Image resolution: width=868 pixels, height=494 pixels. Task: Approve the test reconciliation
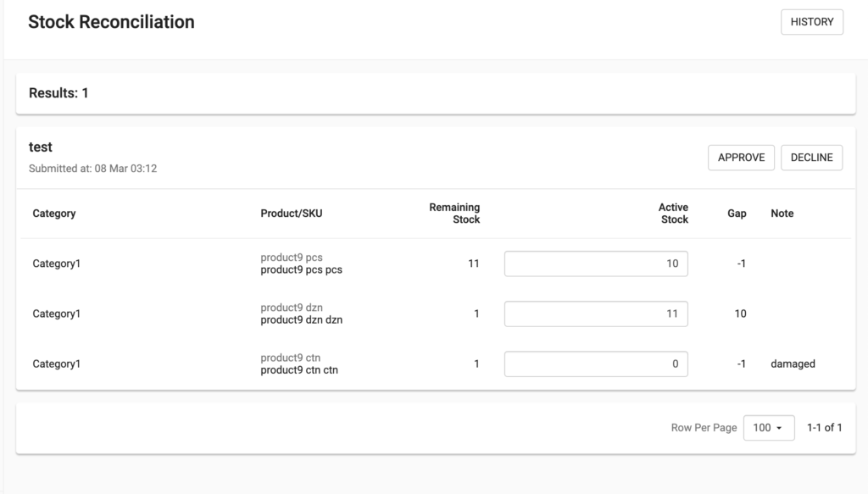(741, 158)
